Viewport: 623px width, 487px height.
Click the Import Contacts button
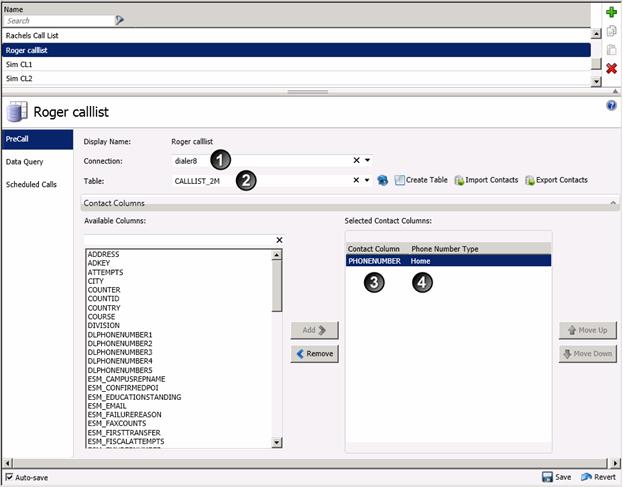[x=486, y=180]
